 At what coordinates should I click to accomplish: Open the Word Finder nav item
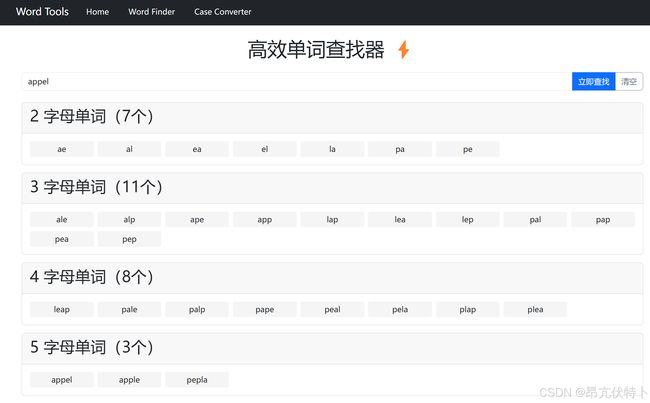click(x=151, y=12)
